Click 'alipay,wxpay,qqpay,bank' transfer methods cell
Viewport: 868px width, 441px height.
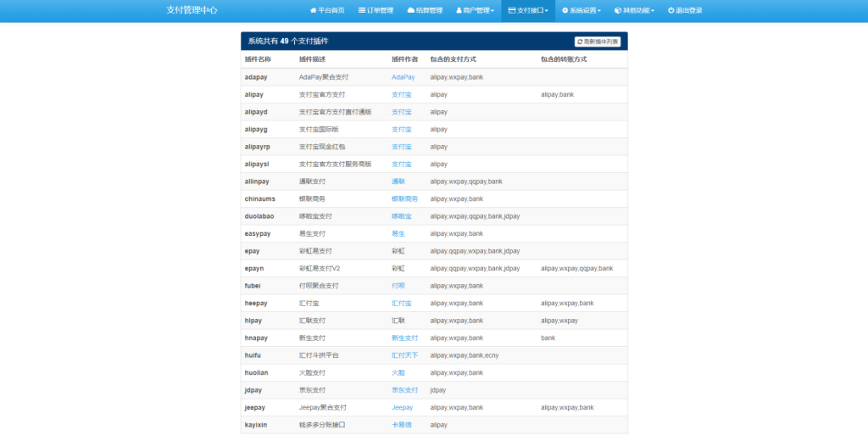tap(576, 269)
